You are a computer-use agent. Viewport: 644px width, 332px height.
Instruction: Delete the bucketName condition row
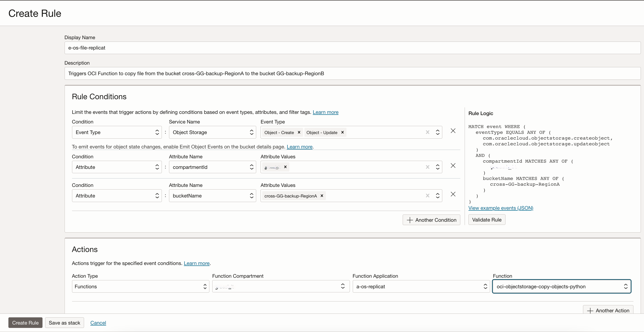click(x=453, y=194)
